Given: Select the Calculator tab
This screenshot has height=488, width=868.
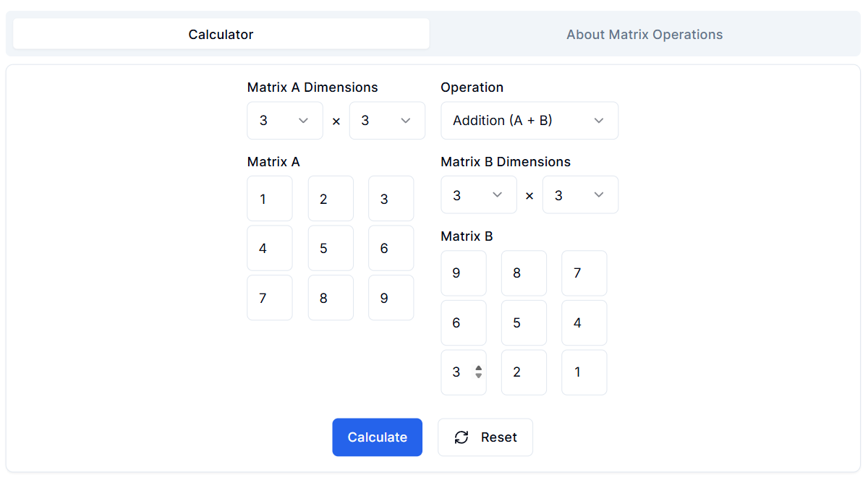Looking at the screenshot, I should pos(221,34).
